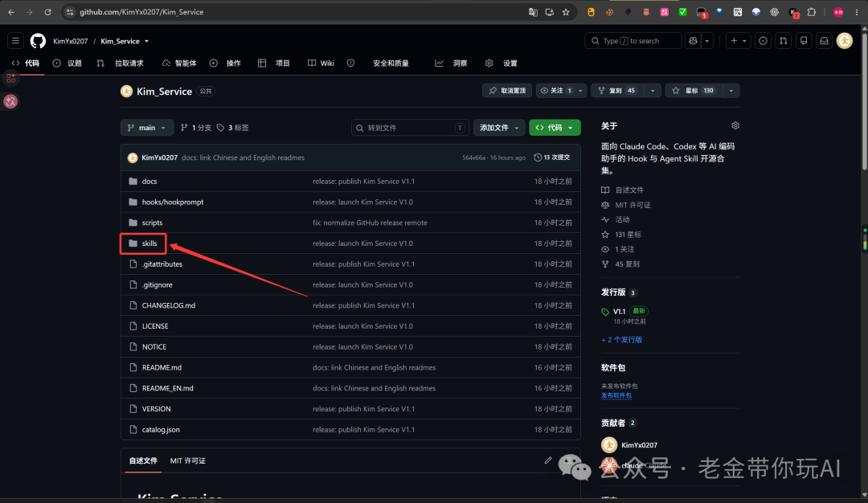Open the latest commit message link
This screenshot has width=868, height=503.
tap(243, 157)
